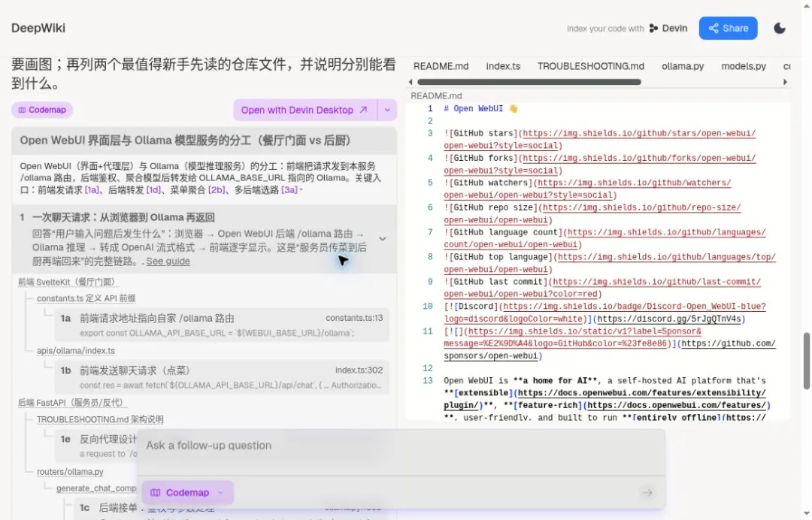
Task: Open the See guide link
Action: 168,262
